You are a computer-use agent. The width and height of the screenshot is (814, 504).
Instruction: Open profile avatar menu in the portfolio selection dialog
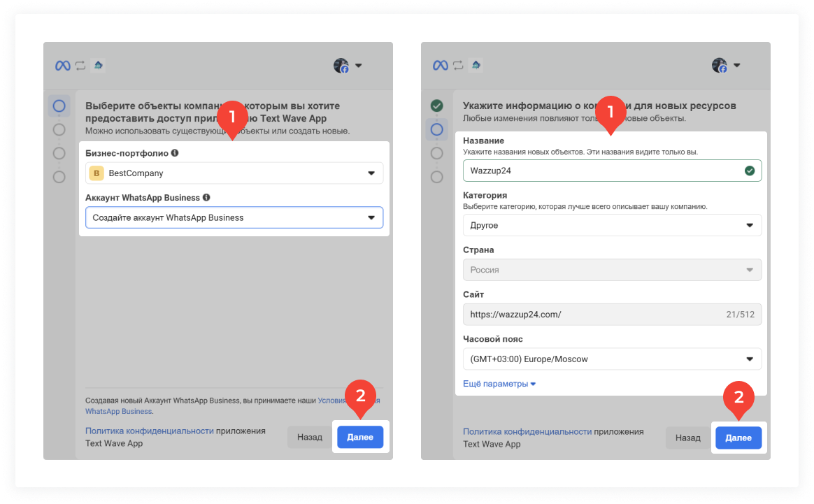(x=348, y=66)
